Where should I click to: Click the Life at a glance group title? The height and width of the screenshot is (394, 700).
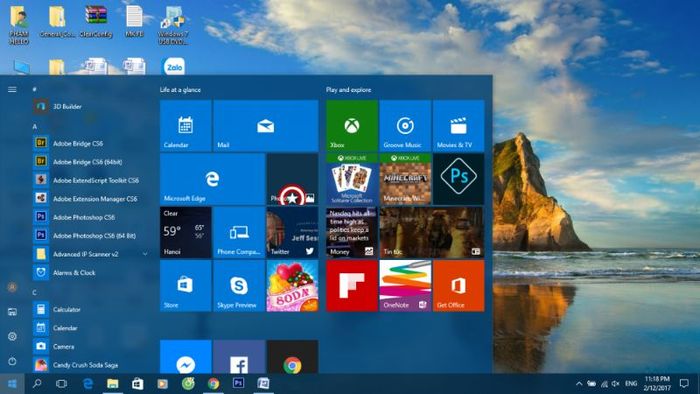click(x=180, y=90)
